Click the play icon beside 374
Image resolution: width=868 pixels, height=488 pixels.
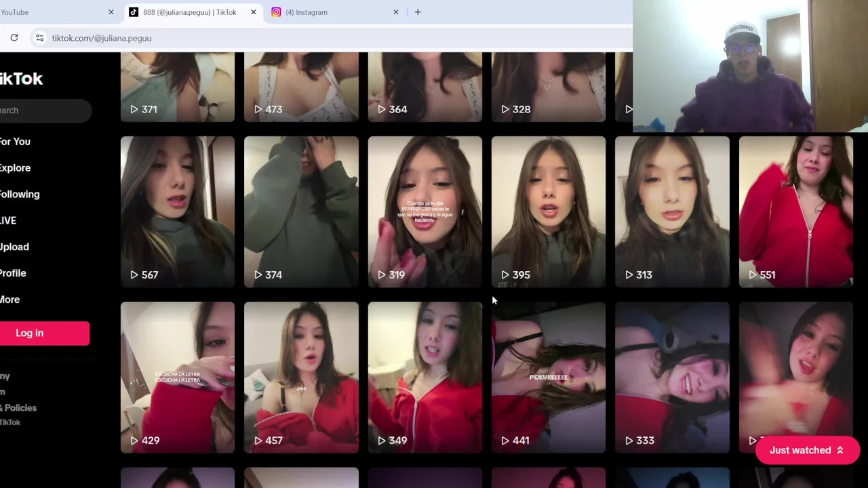(258, 274)
